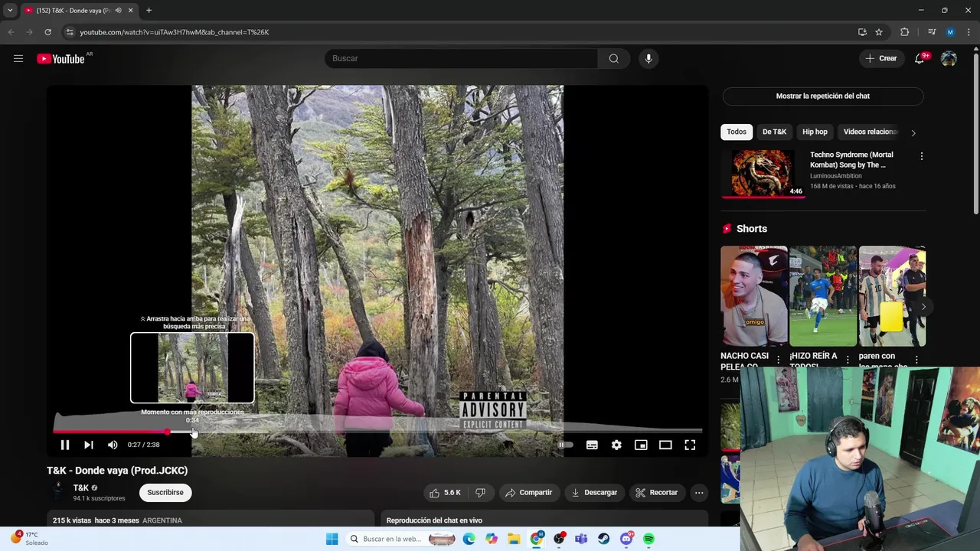Show the chat replay
This screenshot has width=980, height=551.
point(823,96)
